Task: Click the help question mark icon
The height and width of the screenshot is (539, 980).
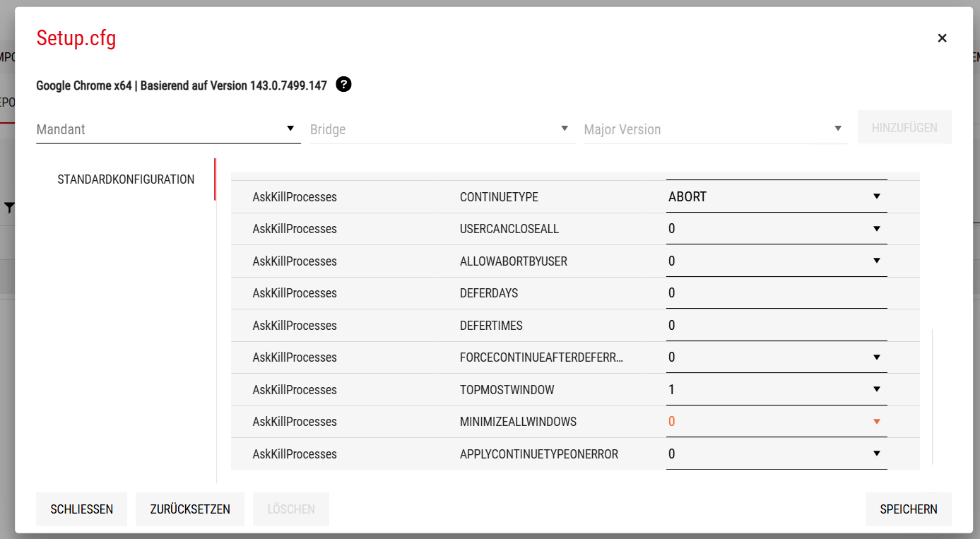Action: 343,85
